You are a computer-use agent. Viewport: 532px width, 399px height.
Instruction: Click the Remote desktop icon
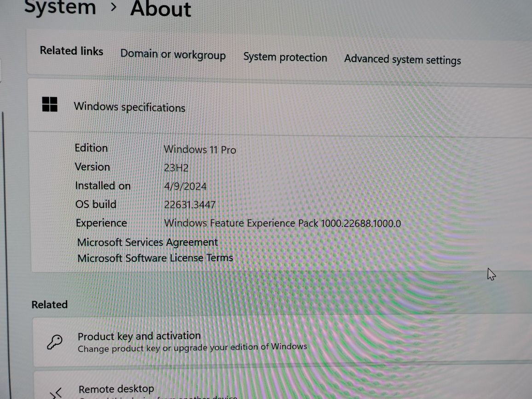(x=56, y=393)
